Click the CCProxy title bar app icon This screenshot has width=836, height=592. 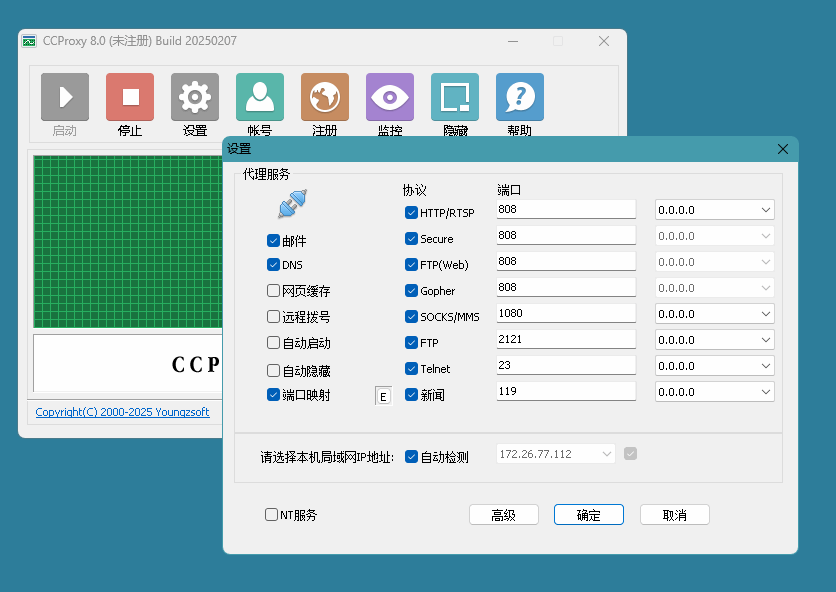pyautogui.click(x=29, y=41)
